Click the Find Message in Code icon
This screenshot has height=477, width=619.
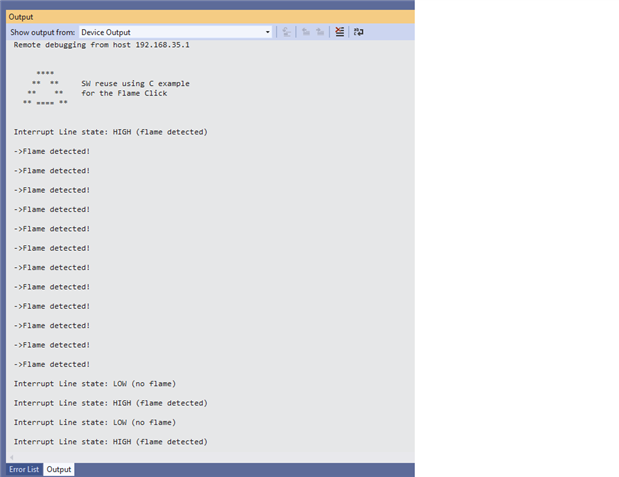click(x=287, y=32)
